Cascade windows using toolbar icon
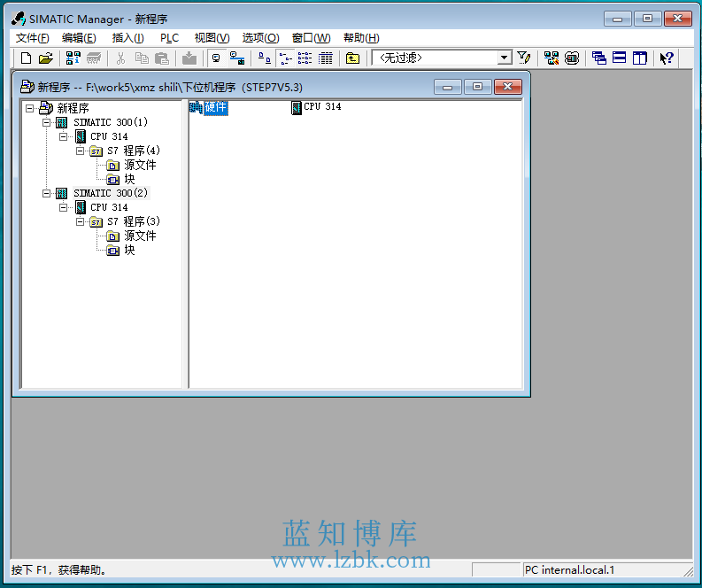 [598, 58]
